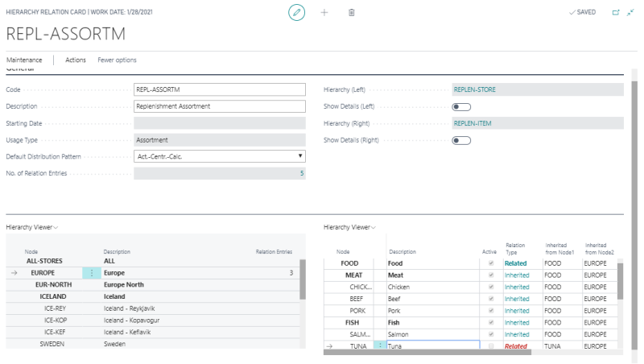Screen dimensions: 644x364
Task: Toggle Active checkbox for BEEF row
Action: point(491,299)
